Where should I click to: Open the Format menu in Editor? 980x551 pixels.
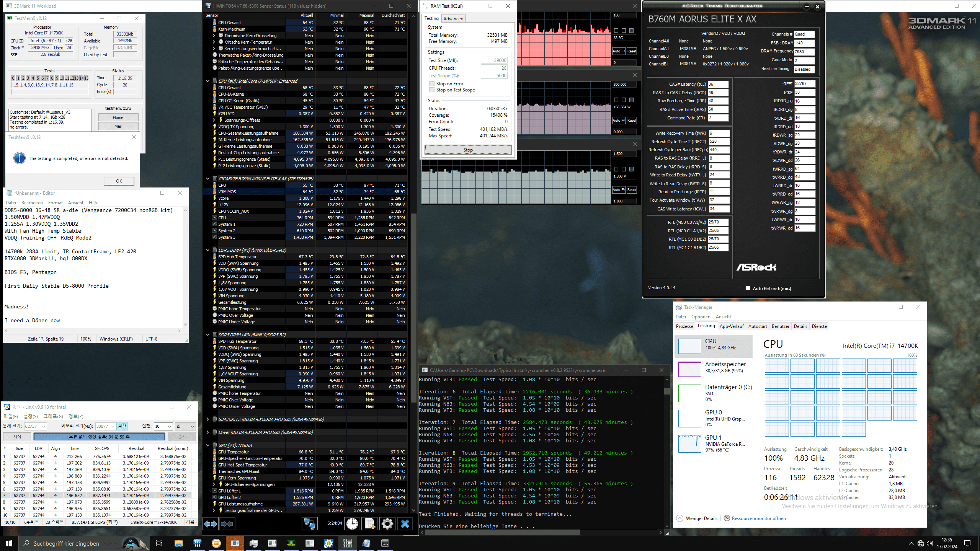(55, 203)
